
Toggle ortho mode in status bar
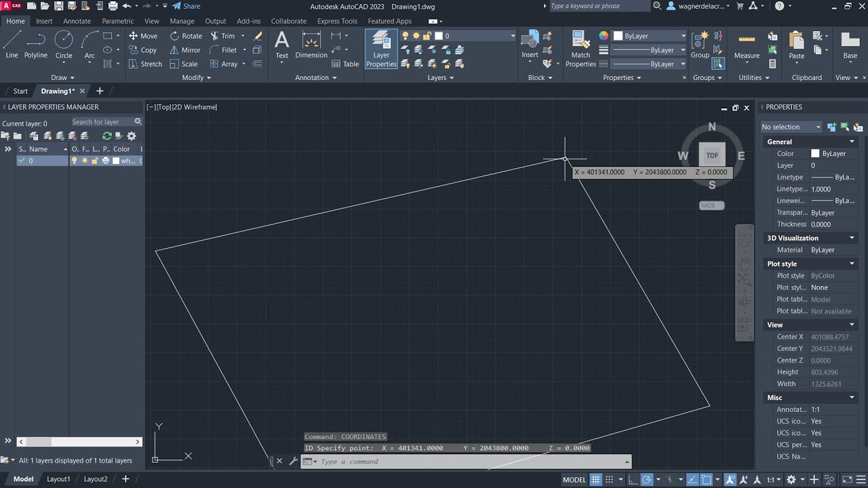click(x=633, y=479)
